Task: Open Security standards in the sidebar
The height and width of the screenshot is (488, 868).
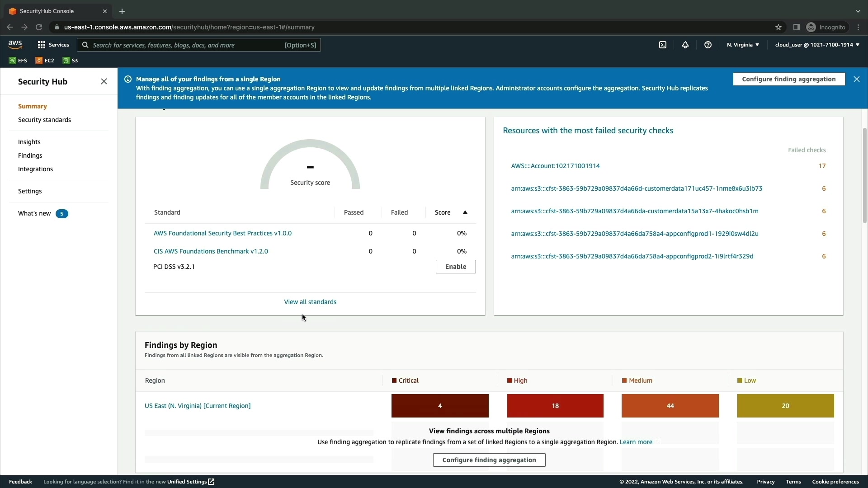Action: coord(44,120)
